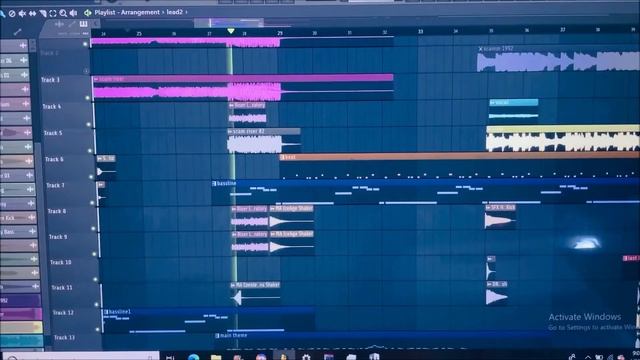Select the Playback speaker tool

click(73, 13)
